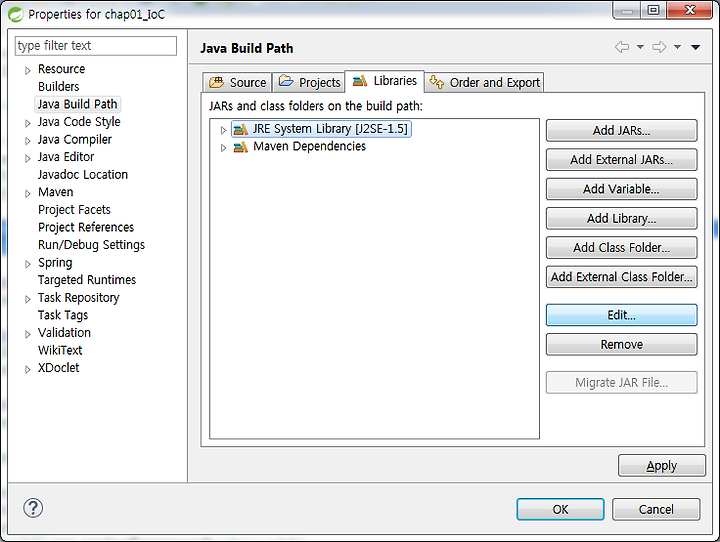The height and width of the screenshot is (542, 720).
Task: Select the Spring label in left tree
Action: pos(55,263)
